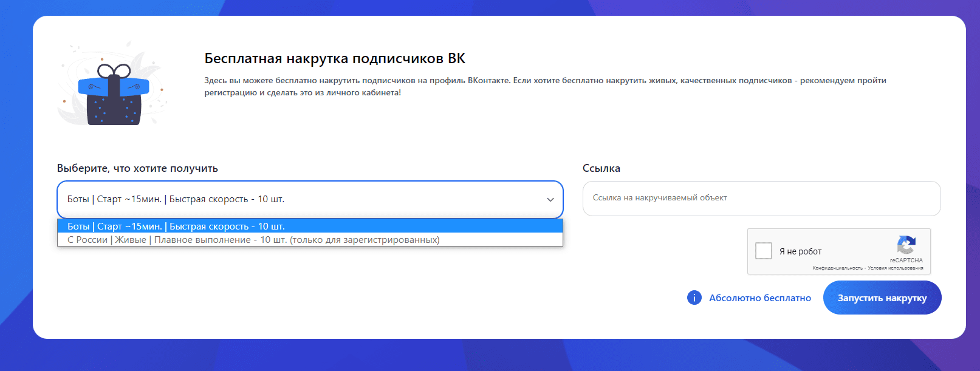This screenshot has height=371, width=980.
Task: Click the blue info circle icon
Action: (x=694, y=298)
